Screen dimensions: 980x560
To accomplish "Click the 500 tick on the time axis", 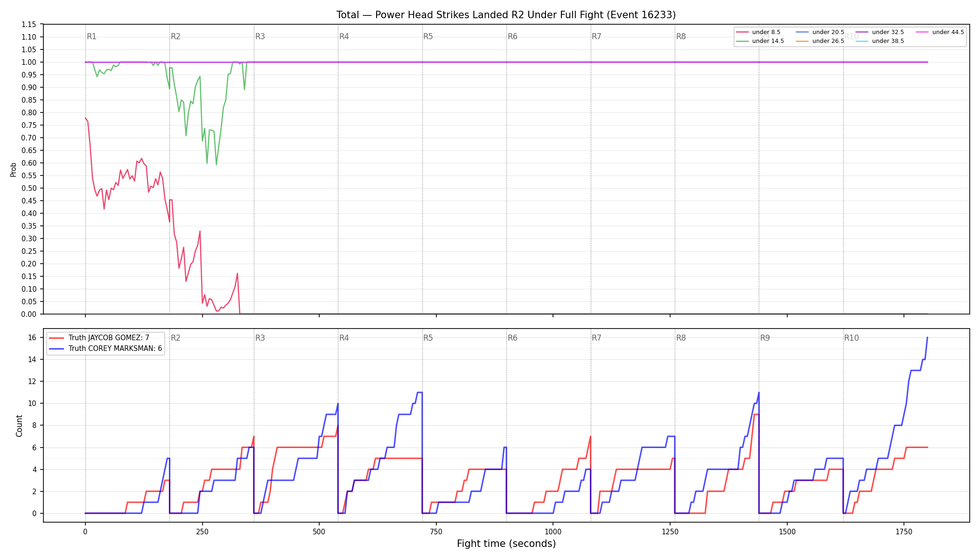I will tap(319, 532).
